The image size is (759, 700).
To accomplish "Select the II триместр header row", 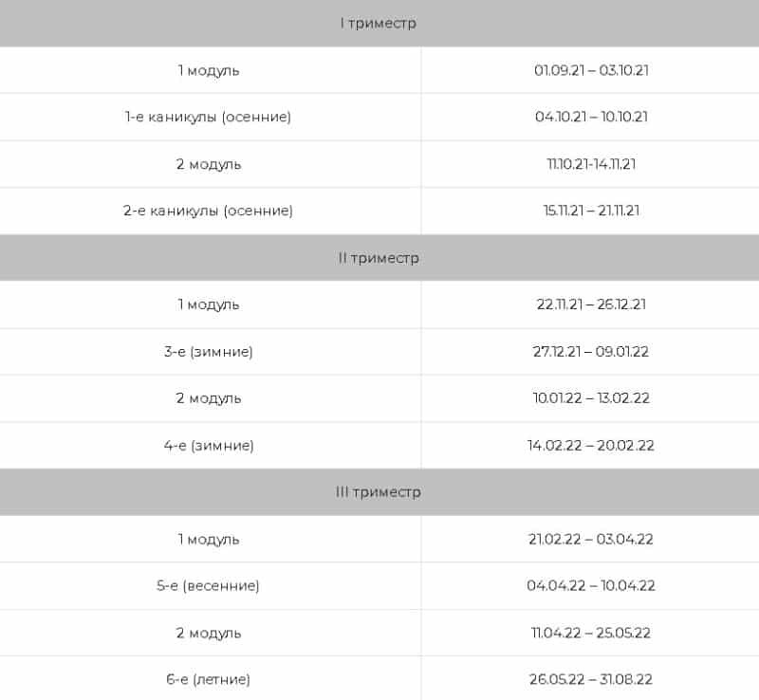I will point(379,258).
